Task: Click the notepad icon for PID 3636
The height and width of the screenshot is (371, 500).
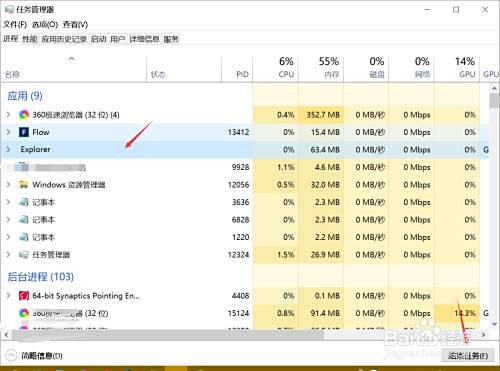Action: coord(24,202)
